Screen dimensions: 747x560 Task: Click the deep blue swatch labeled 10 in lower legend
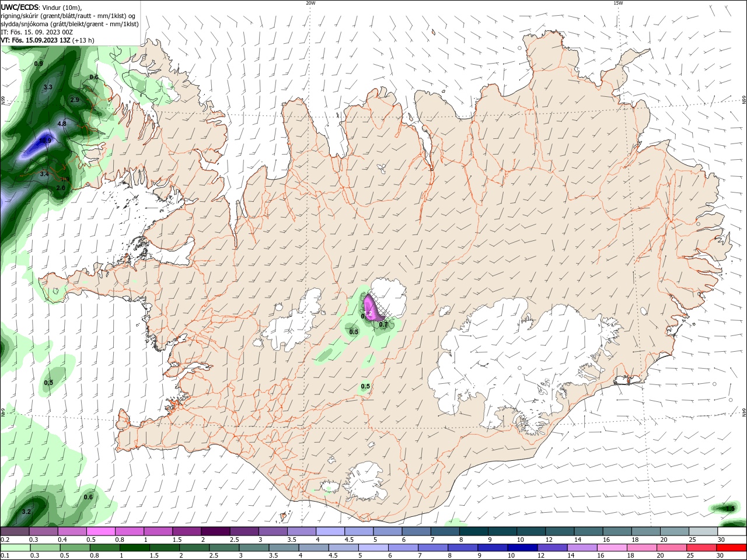[522, 548]
